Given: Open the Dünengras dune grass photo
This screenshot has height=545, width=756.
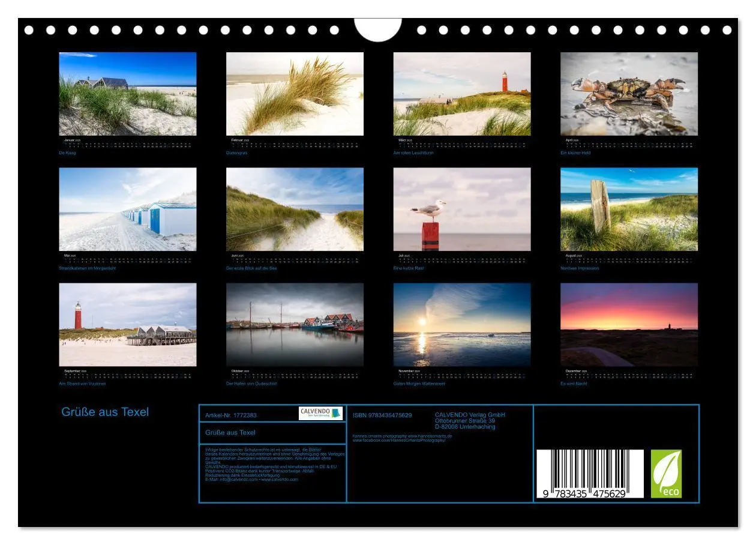Looking at the screenshot, I should click(x=295, y=94).
